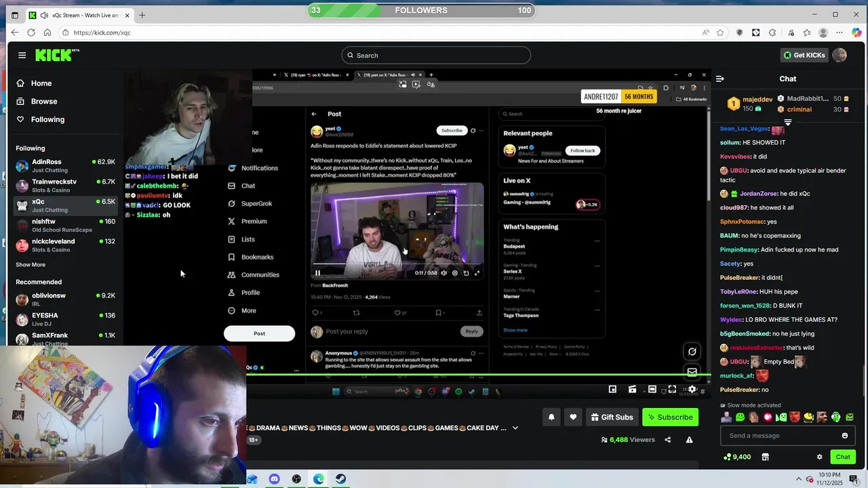Open the 9,400 channel points balance

737,457
